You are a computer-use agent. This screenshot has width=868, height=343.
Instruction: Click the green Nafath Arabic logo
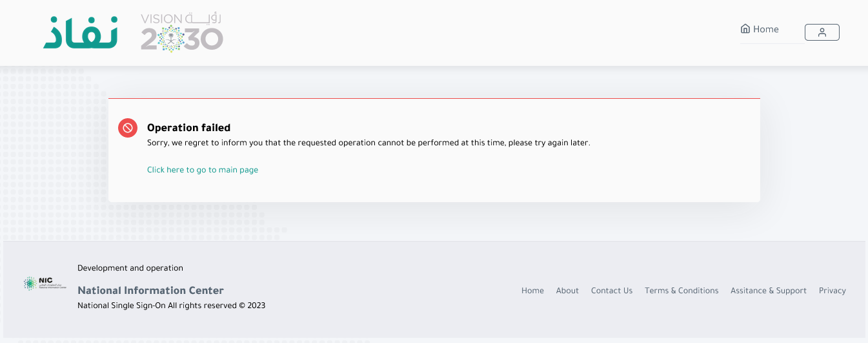[x=81, y=32]
